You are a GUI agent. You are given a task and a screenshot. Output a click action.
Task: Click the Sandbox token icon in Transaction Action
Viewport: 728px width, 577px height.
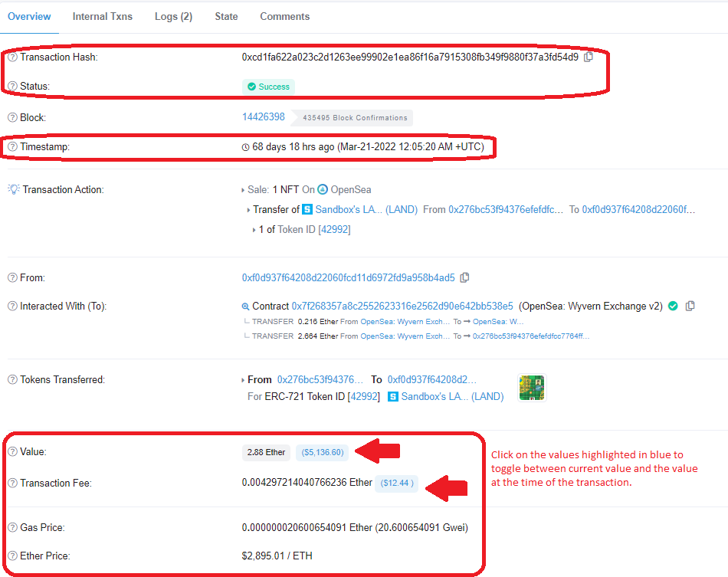pos(307,209)
